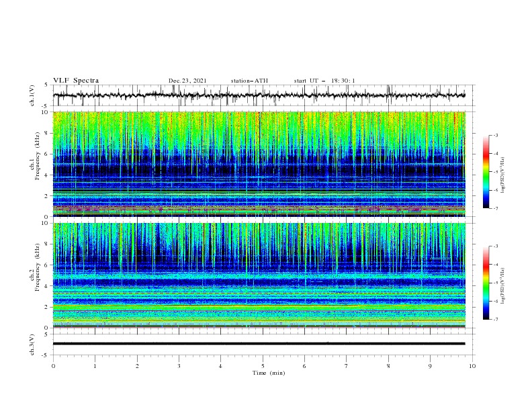Click the '-7' label on ch.2 color scale
This screenshot has height=411, width=532.
(x=496, y=320)
